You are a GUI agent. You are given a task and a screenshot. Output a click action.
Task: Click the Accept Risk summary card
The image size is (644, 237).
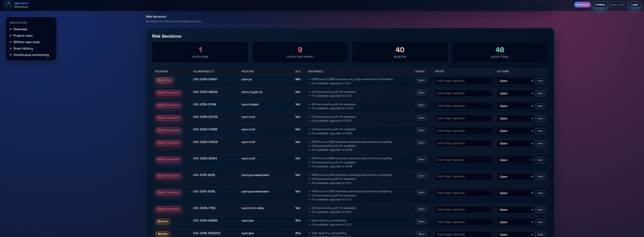(499, 52)
